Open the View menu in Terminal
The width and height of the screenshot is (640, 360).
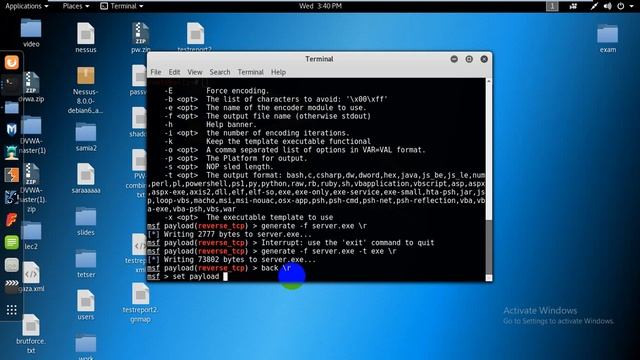195,72
